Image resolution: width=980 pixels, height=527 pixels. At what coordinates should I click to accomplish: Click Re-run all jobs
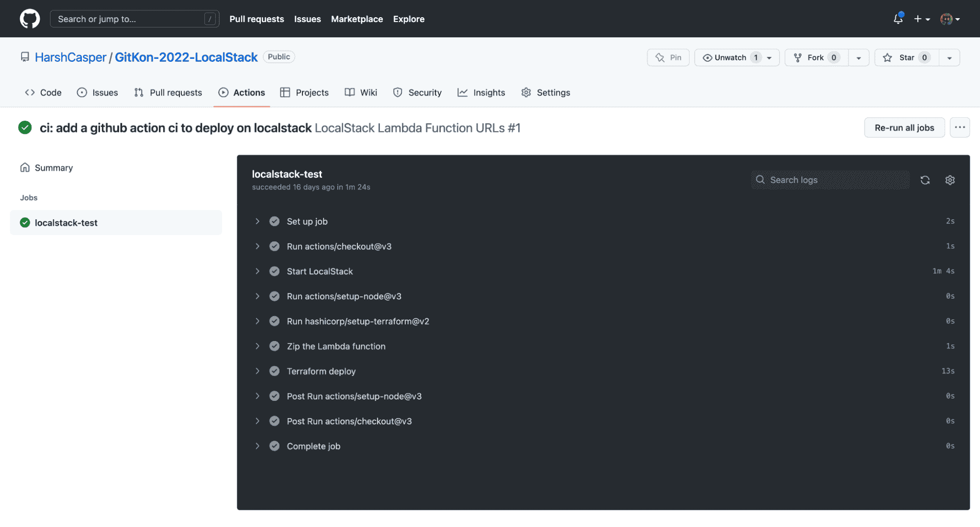coord(904,127)
